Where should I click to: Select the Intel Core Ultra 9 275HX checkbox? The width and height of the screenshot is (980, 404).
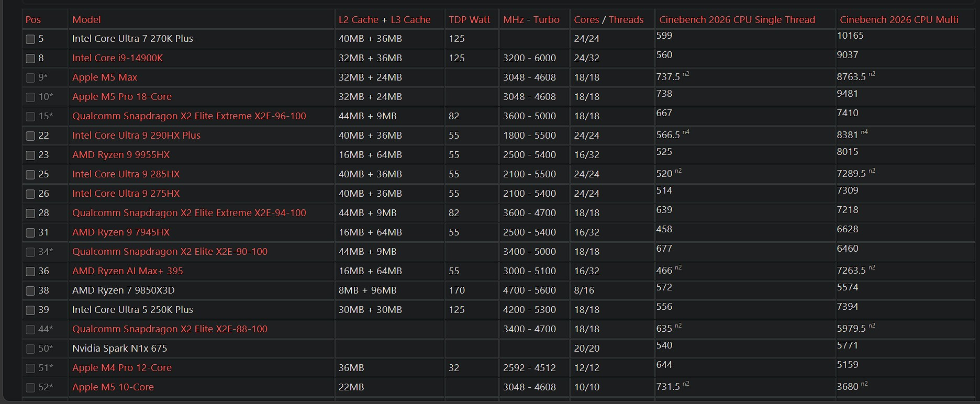[x=30, y=194]
